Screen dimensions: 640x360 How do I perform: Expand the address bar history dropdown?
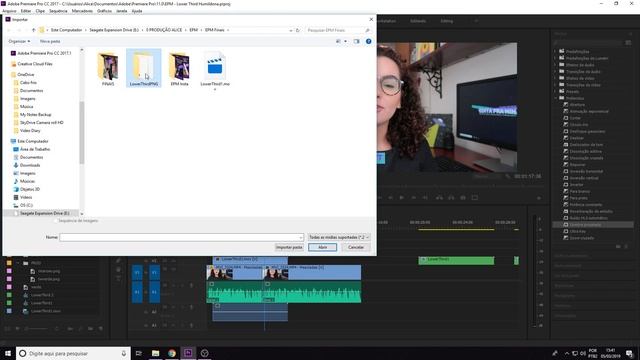click(x=291, y=30)
